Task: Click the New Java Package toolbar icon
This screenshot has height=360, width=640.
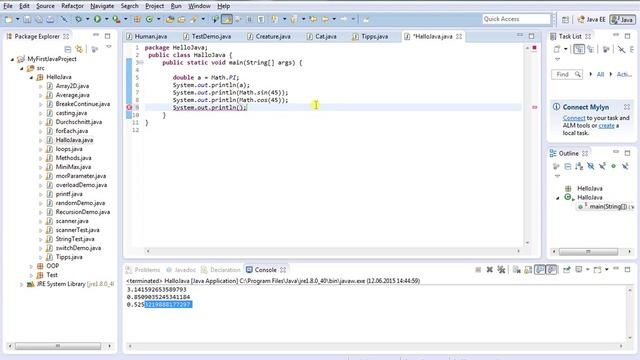Action: pyautogui.click(x=138, y=19)
